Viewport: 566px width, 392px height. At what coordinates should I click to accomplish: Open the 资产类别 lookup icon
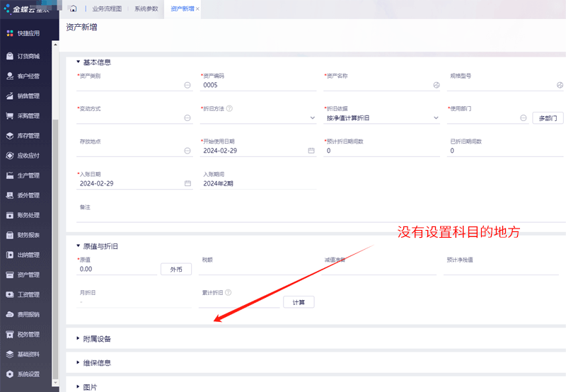point(187,85)
